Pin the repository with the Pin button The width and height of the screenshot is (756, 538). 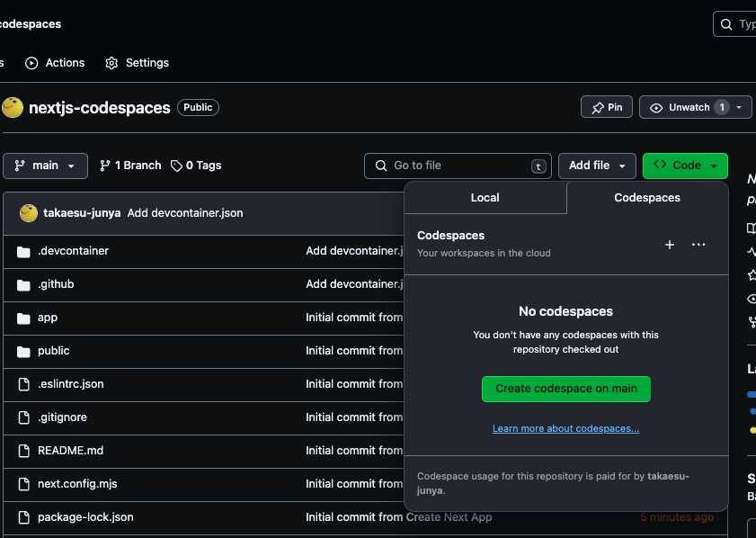point(607,107)
